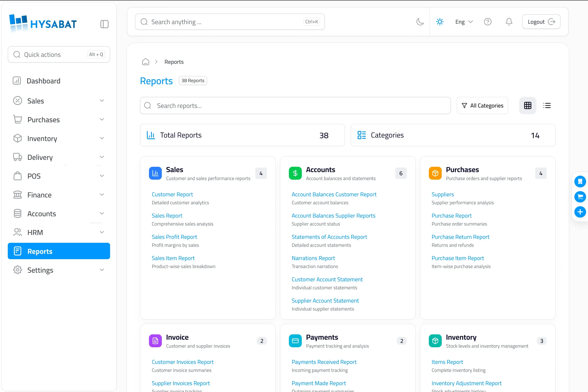Expand the Finance sidebar menu
Image resolution: width=588 pixels, height=392 pixels.
59,195
